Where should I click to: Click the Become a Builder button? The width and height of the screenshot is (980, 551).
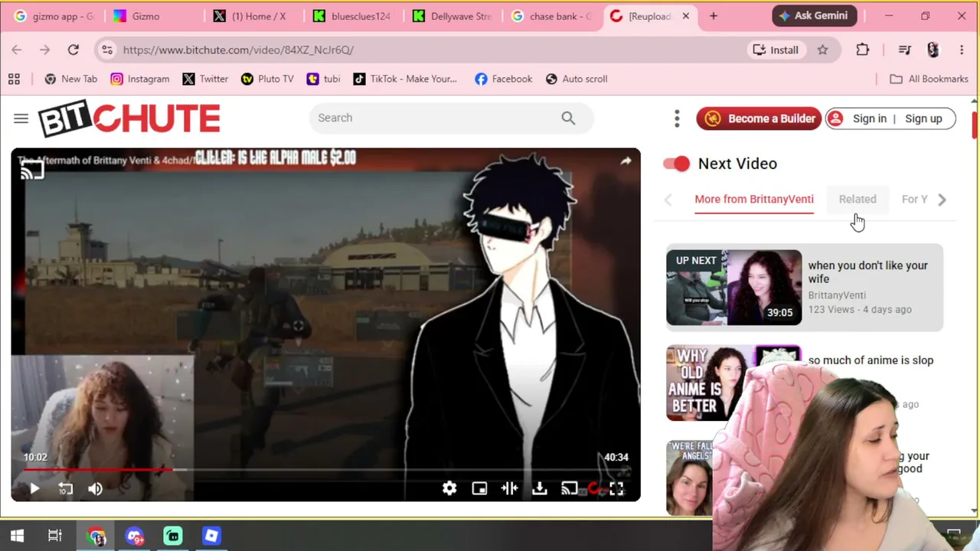(x=759, y=119)
